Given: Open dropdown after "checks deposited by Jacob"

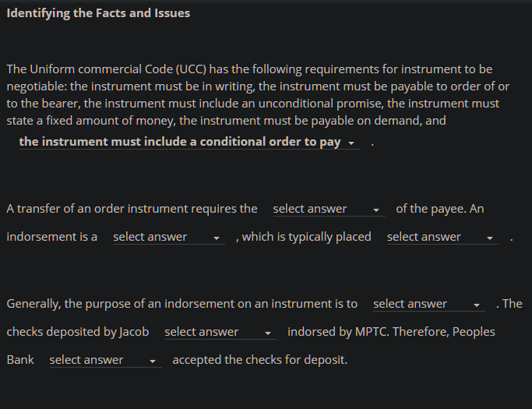Looking at the screenshot, I should pos(220,332).
